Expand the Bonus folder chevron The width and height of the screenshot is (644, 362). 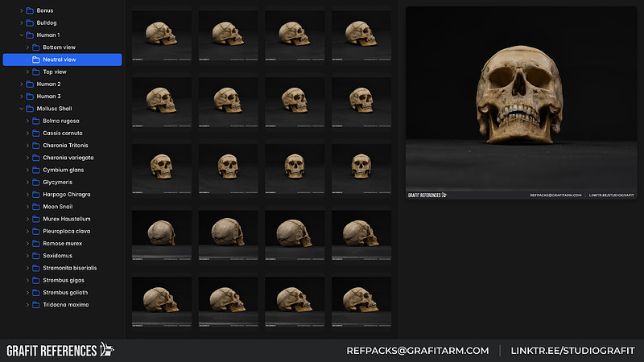(22, 10)
